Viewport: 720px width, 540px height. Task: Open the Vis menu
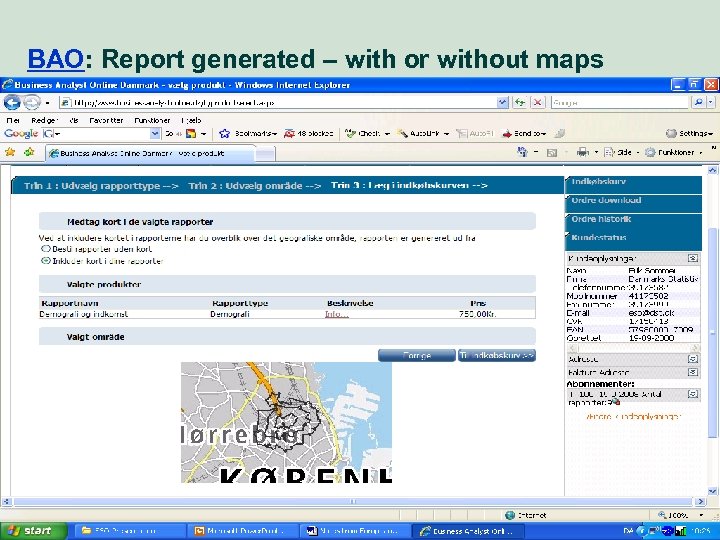(73, 120)
